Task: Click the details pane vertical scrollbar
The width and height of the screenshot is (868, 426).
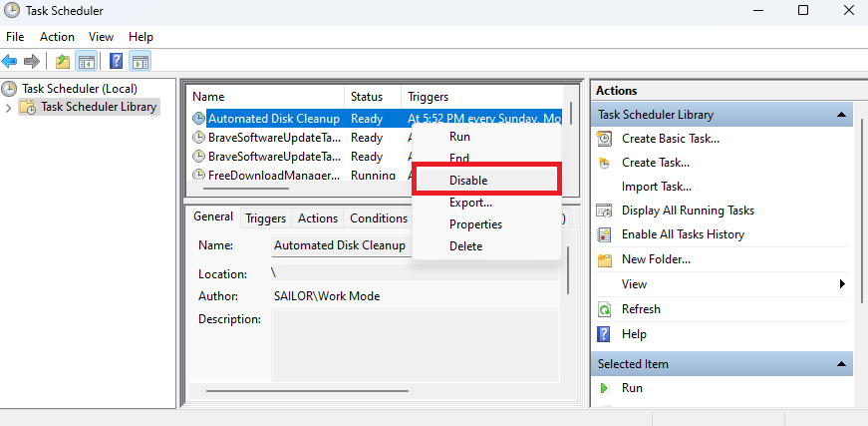Action: pyautogui.click(x=567, y=270)
